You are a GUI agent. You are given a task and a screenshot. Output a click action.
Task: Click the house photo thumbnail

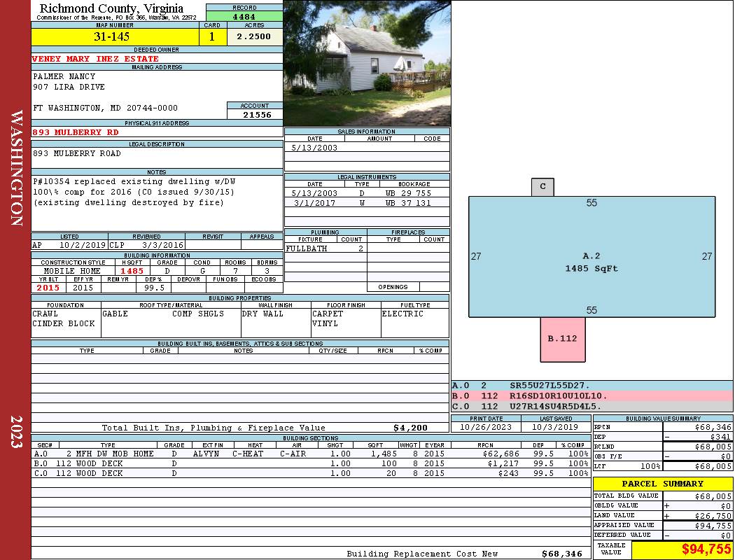pyautogui.click(x=367, y=63)
